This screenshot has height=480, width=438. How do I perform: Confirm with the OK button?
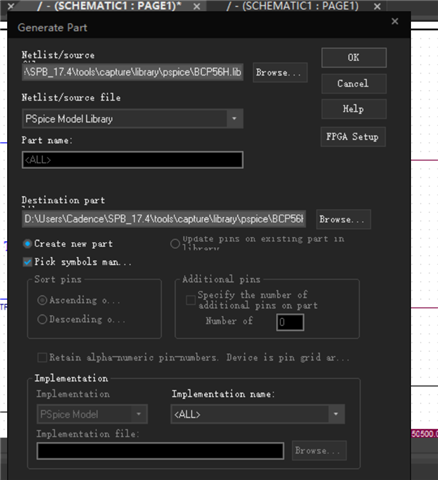(354, 58)
